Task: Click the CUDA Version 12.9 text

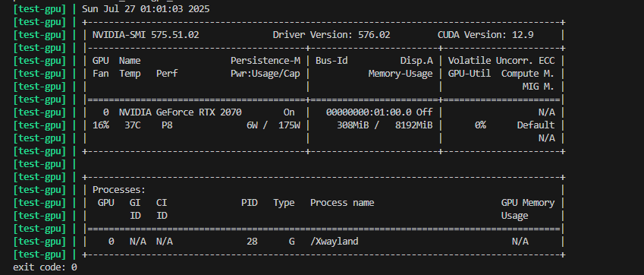Action: [486, 35]
